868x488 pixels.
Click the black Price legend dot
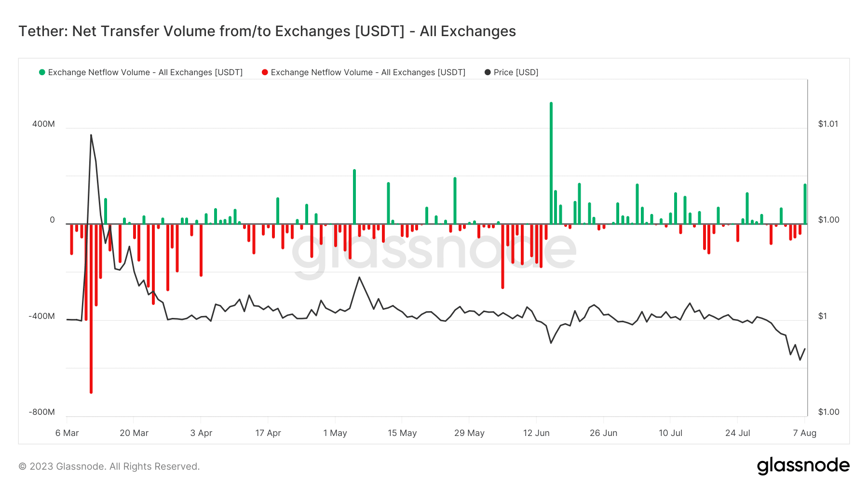coord(488,72)
